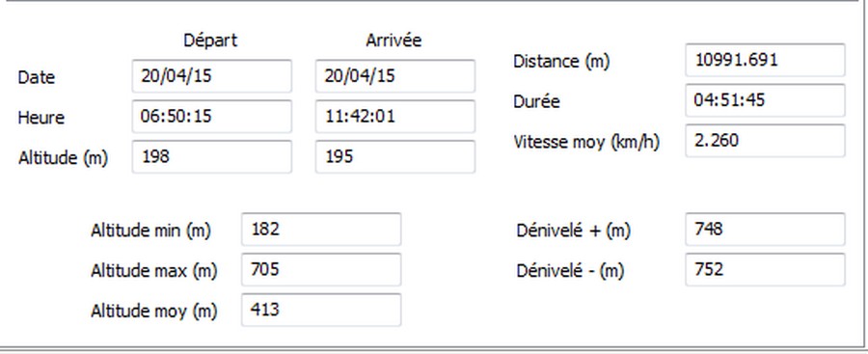Focus the Durée field
Screen dimensions: 868x354
coord(765,100)
